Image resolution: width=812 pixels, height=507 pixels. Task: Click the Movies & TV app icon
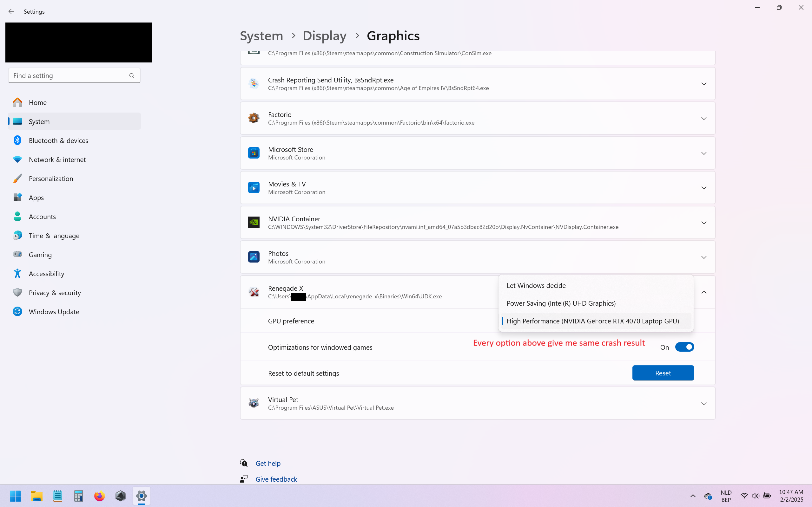coord(254,187)
